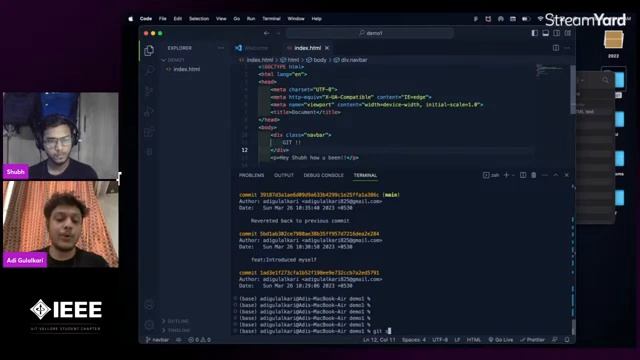Image resolution: width=640 pixels, height=360 pixels.
Task: Click the command center search box demo1
Action: (x=370, y=33)
